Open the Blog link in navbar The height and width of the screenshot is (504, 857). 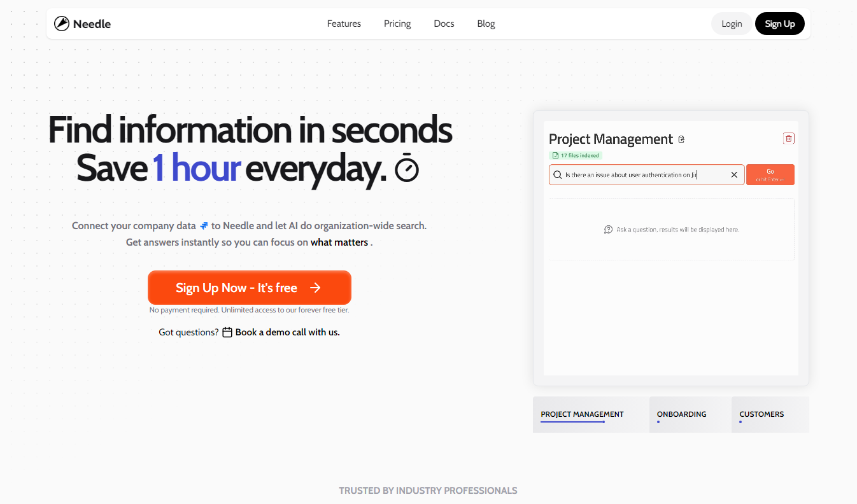(x=486, y=24)
